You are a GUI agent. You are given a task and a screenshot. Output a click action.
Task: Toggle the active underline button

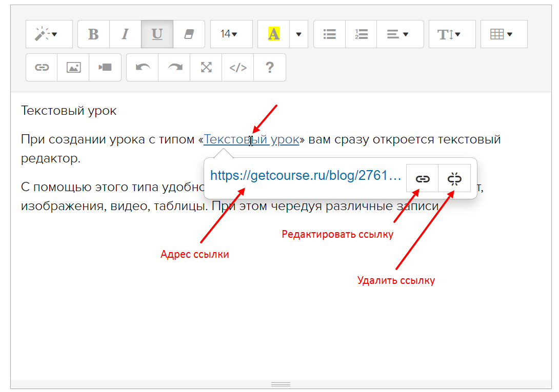[x=157, y=34]
